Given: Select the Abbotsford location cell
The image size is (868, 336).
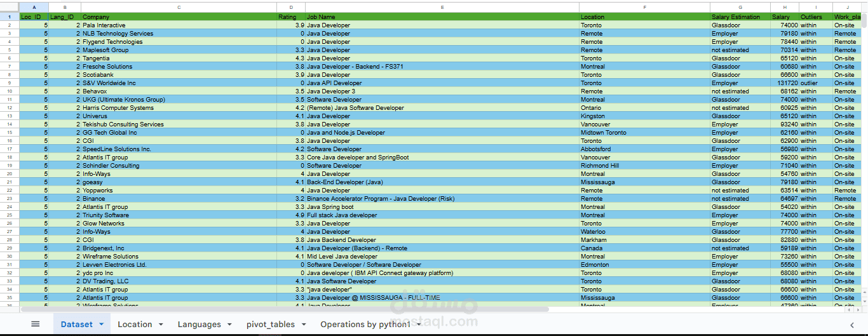Looking at the screenshot, I should point(645,149).
